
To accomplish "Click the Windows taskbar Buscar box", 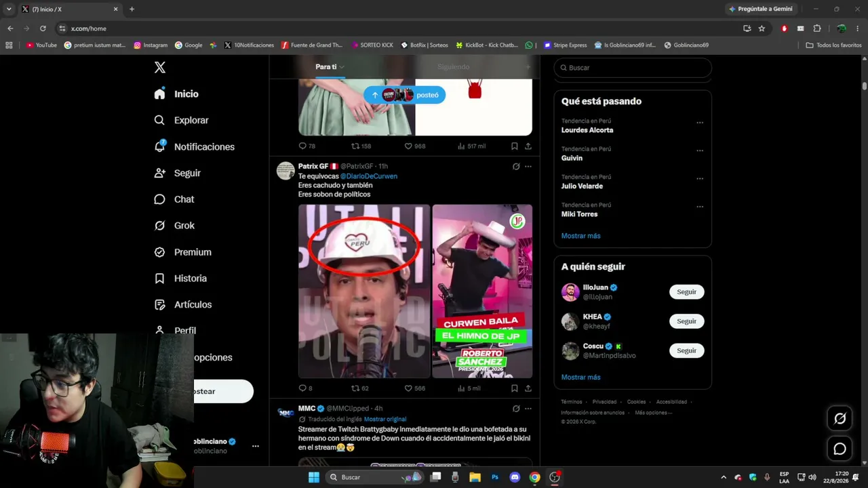I will [374, 477].
